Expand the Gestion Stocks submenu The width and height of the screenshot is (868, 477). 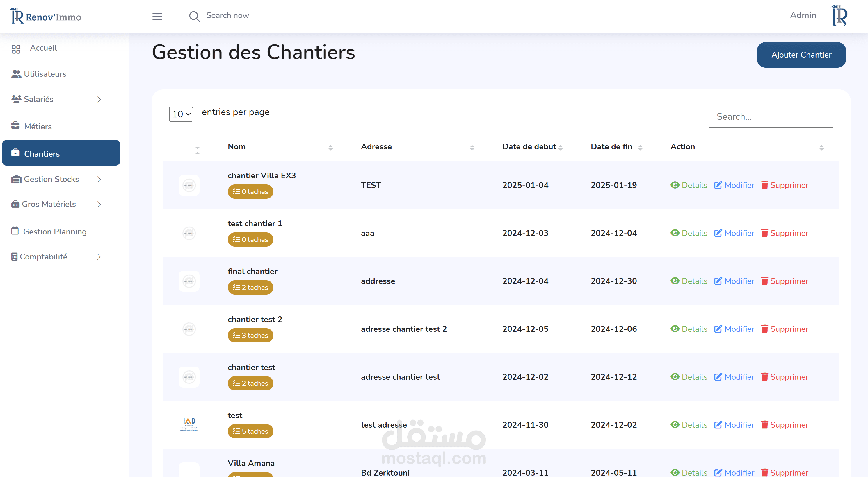coord(99,179)
